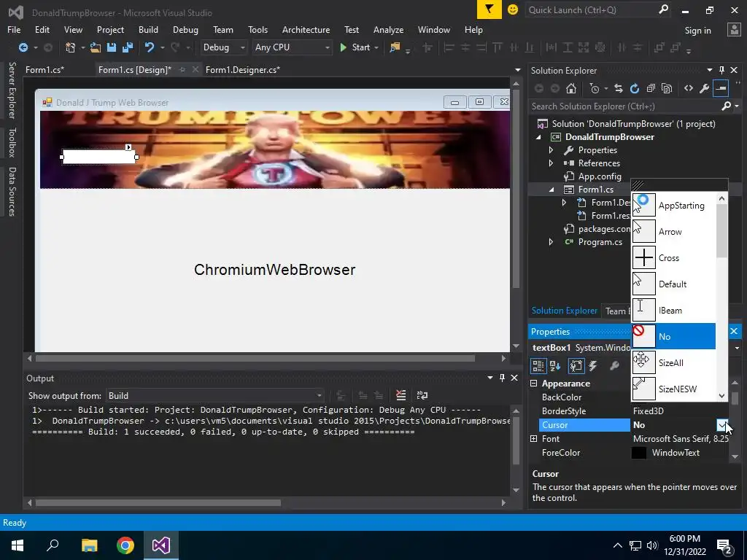Open the Architecture menu
The image size is (747, 560).
click(x=306, y=29)
